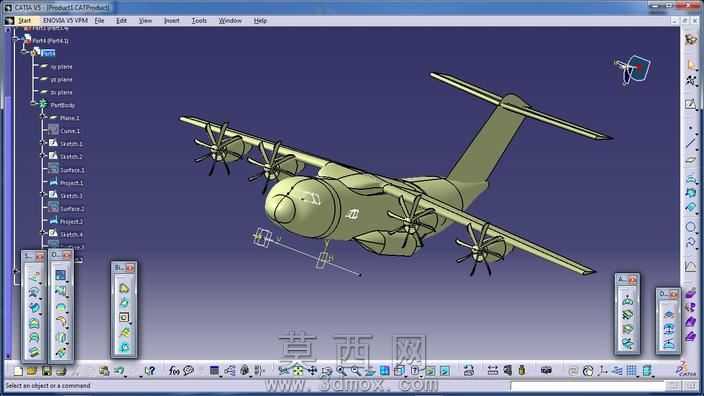Viewport: 704px width, 396px height.
Task: Click the power input field in status bar
Action: [x=587, y=386]
